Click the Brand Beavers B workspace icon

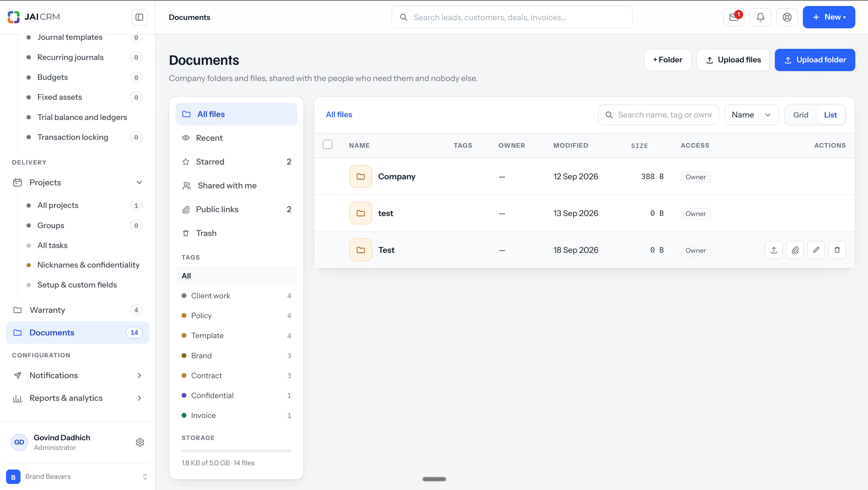coord(13,477)
